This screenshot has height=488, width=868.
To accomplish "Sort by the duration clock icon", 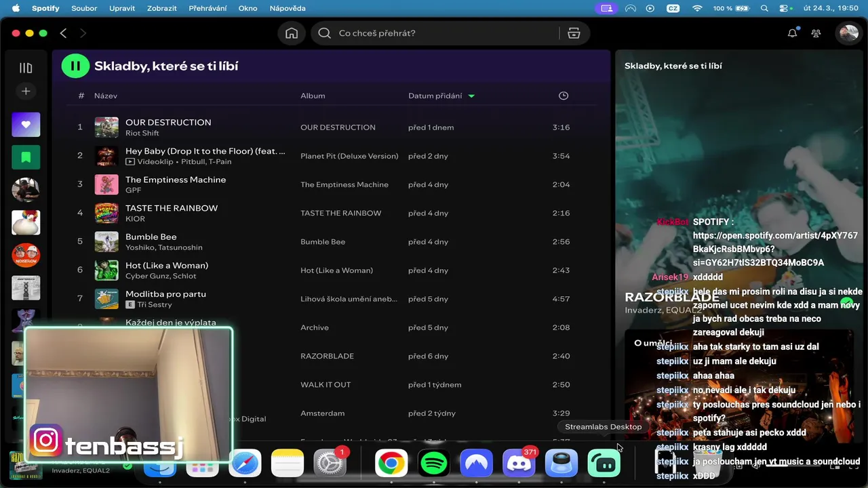I will click(x=563, y=96).
